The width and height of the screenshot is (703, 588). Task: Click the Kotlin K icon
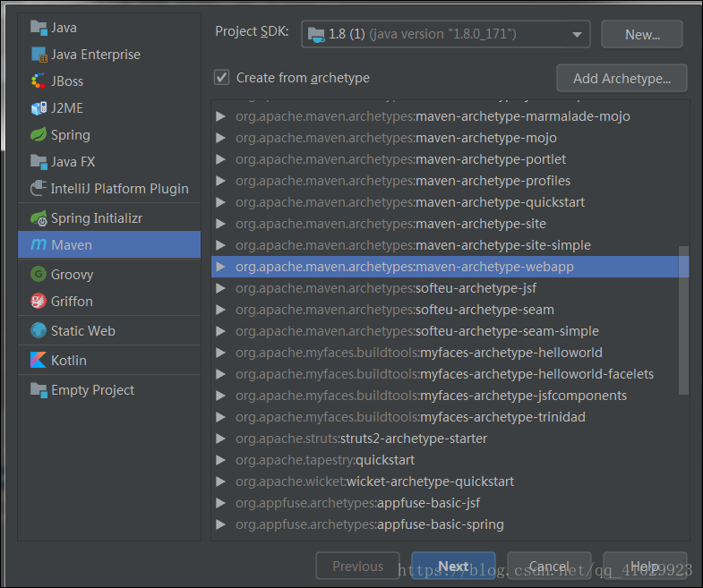[39, 360]
